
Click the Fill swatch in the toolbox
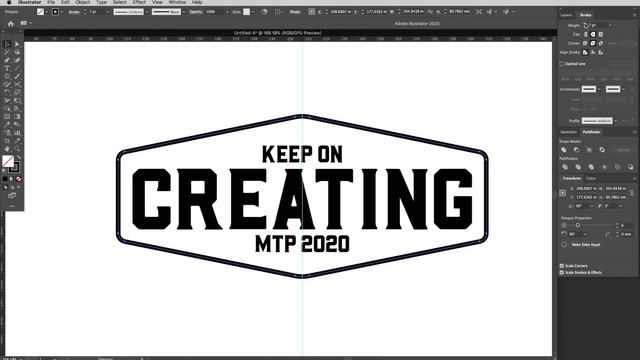[8, 161]
